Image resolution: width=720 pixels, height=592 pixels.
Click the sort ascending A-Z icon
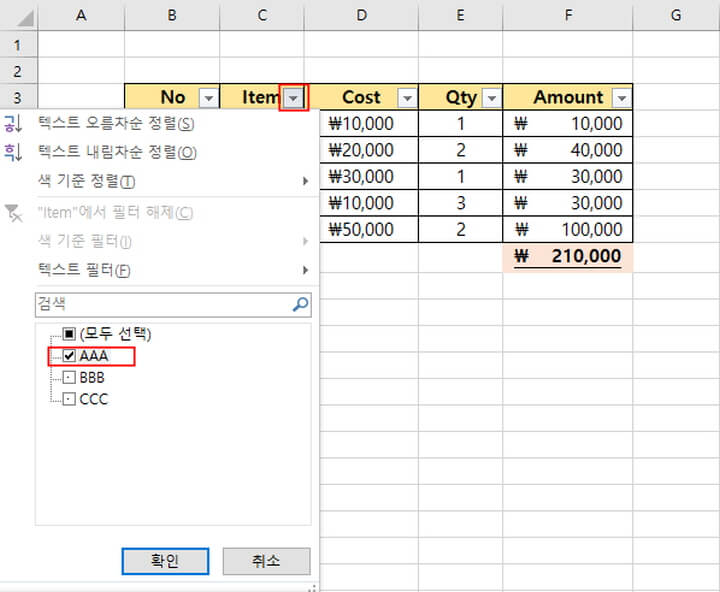[13, 124]
